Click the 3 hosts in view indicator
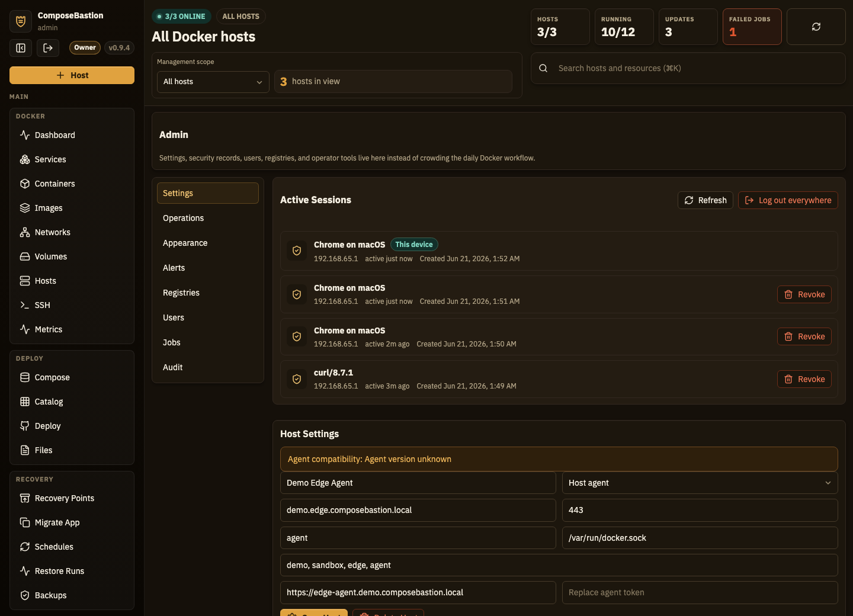This screenshot has height=616, width=853. tap(393, 82)
